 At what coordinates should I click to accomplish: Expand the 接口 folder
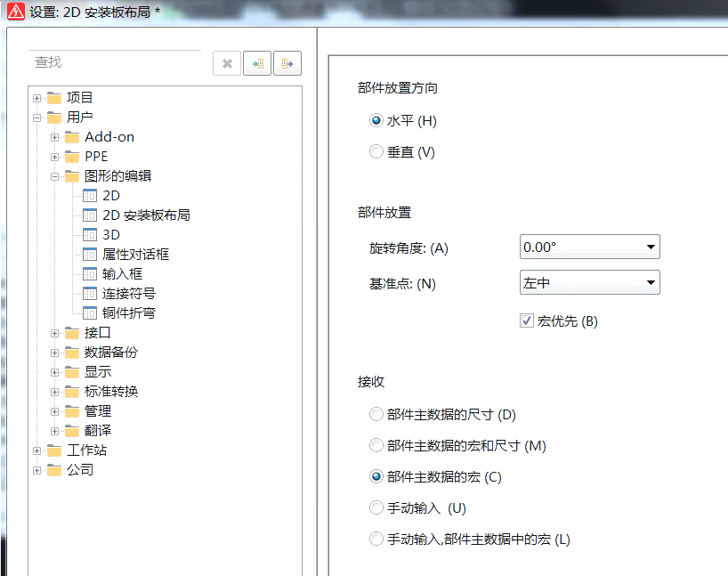[x=54, y=332]
